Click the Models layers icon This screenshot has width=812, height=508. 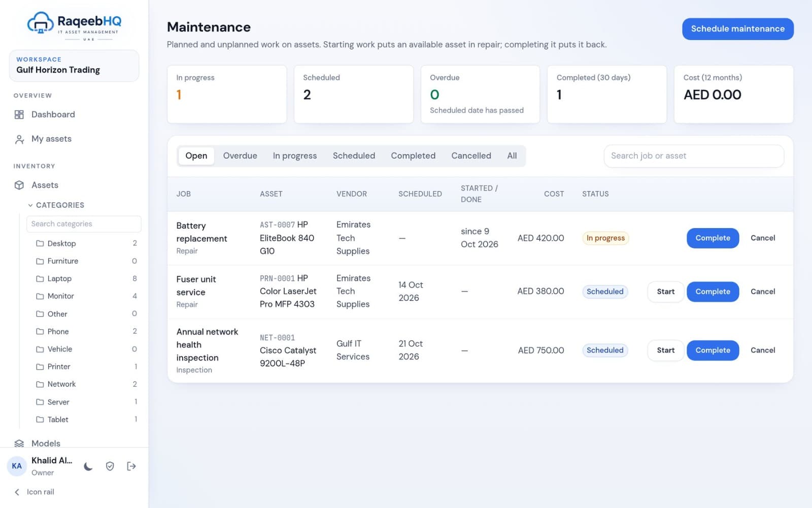tap(19, 443)
